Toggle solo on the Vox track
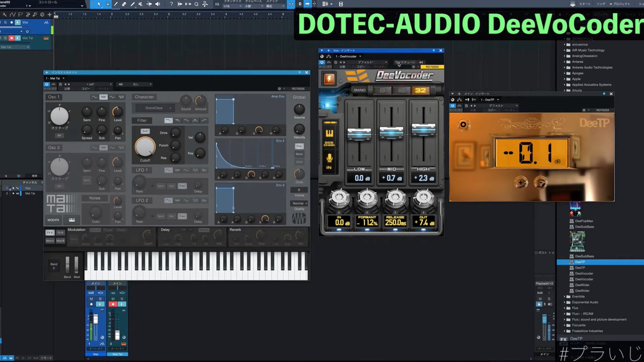The width and height of the screenshot is (644, 362). point(5,22)
